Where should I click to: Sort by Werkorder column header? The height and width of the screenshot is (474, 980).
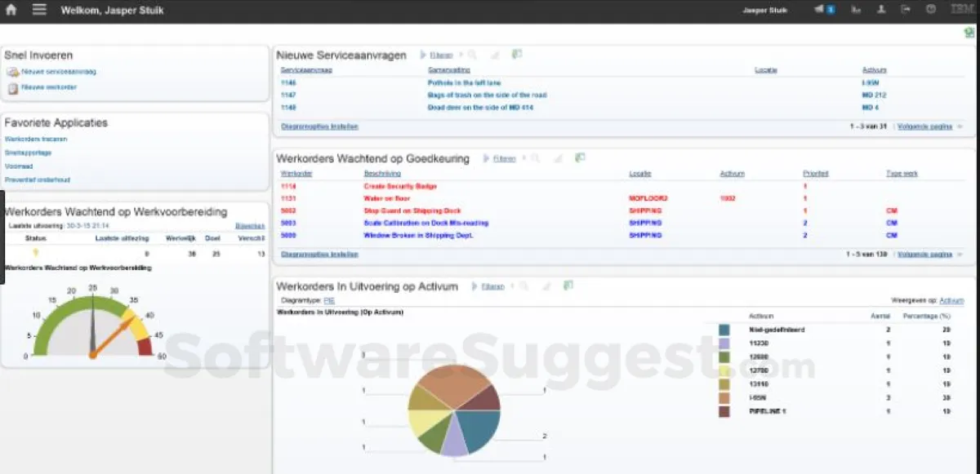296,174
